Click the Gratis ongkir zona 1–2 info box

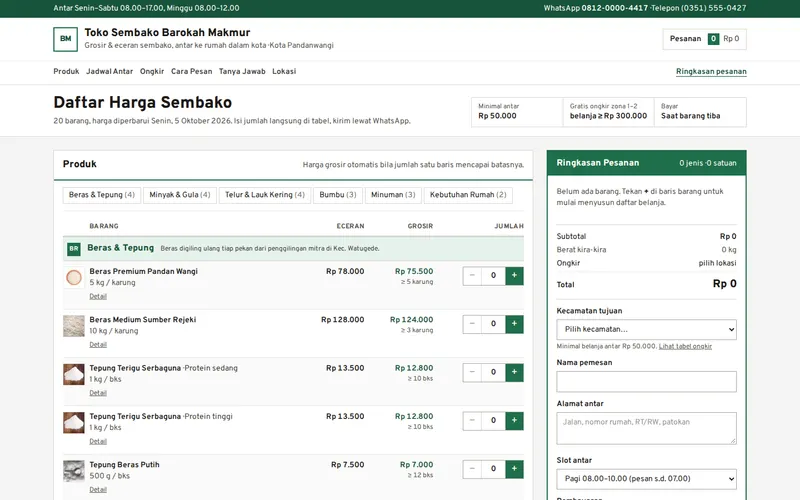click(608, 112)
